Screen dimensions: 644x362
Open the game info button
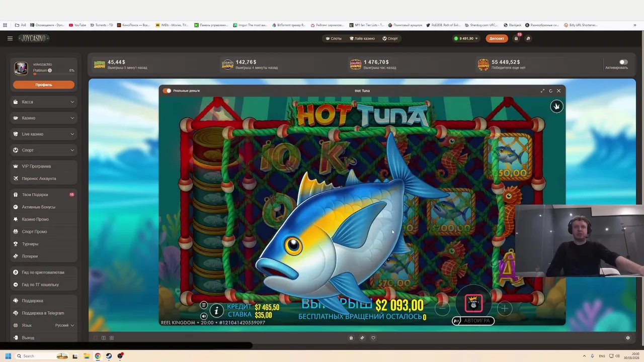pos(216,311)
